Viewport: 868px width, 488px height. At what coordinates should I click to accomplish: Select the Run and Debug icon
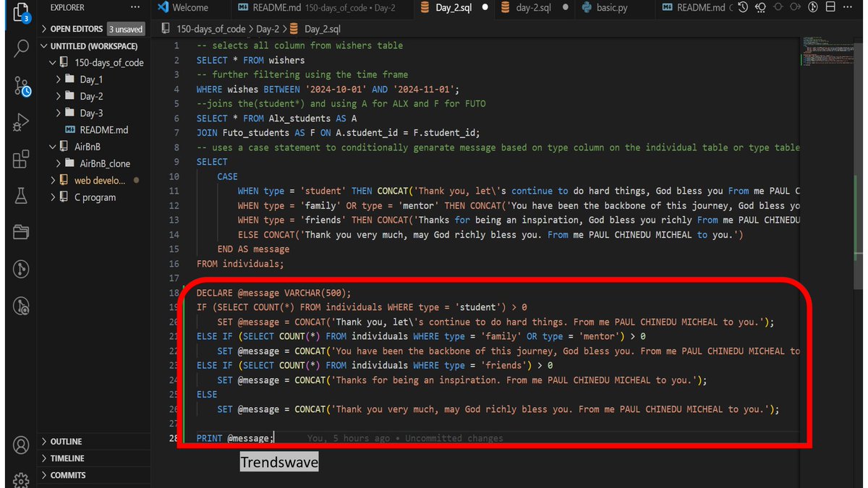click(x=20, y=121)
